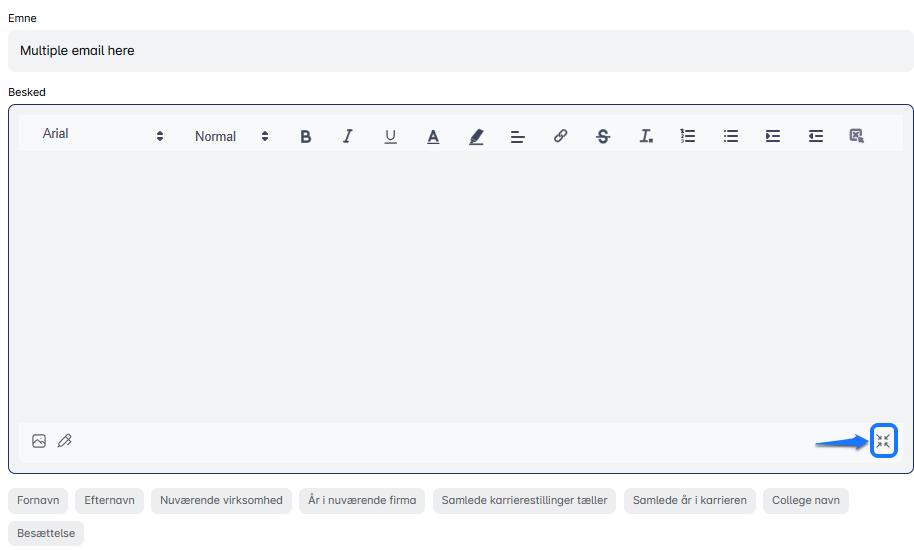Toggle underline text formatting
Screen dimensions: 914x550
[x=390, y=136]
